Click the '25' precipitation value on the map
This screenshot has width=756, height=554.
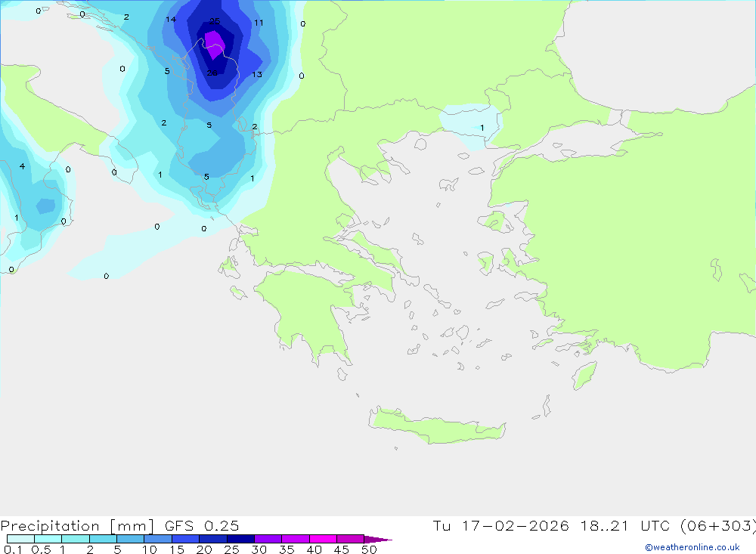215,20
